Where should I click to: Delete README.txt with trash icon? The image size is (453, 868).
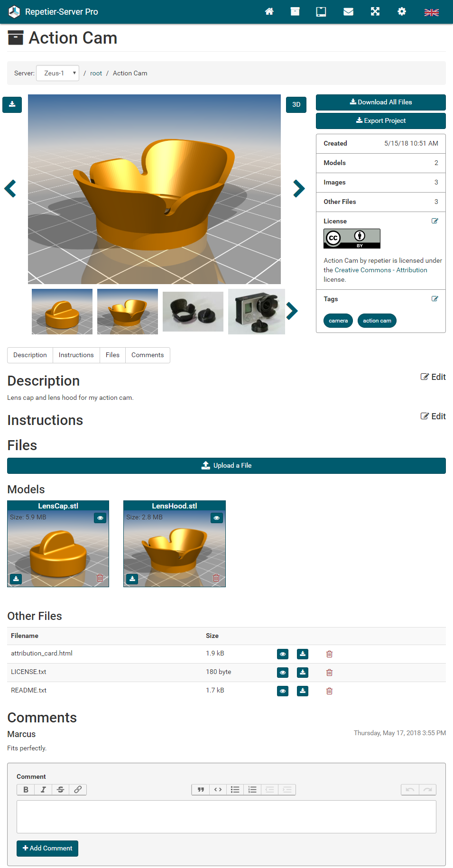[x=329, y=691]
